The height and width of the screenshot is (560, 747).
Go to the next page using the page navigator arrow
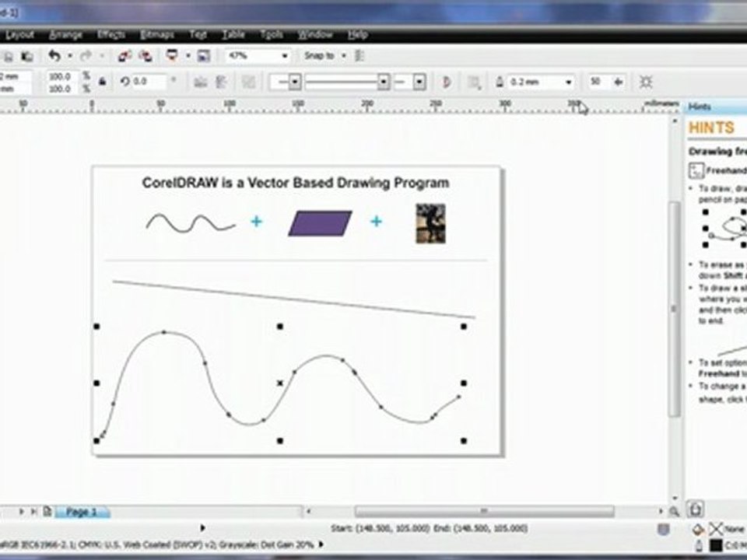pos(22,512)
